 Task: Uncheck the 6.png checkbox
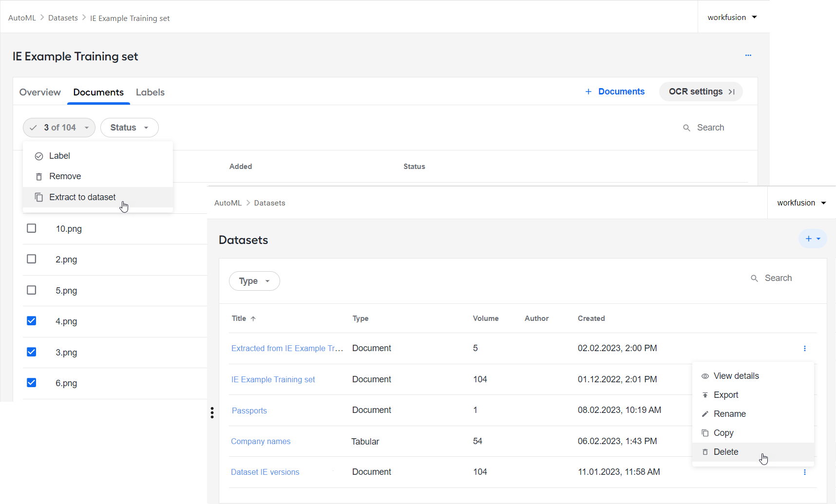coord(32,383)
